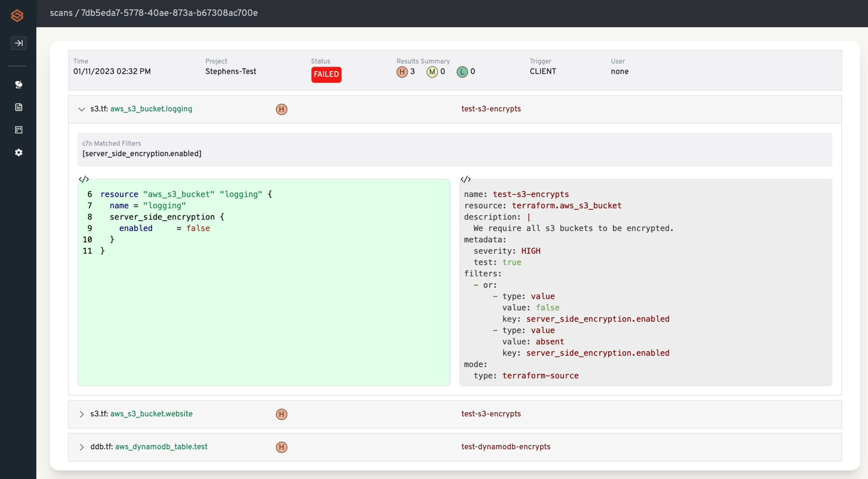
Task: Go to scans breadcrumb
Action: tap(61, 13)
